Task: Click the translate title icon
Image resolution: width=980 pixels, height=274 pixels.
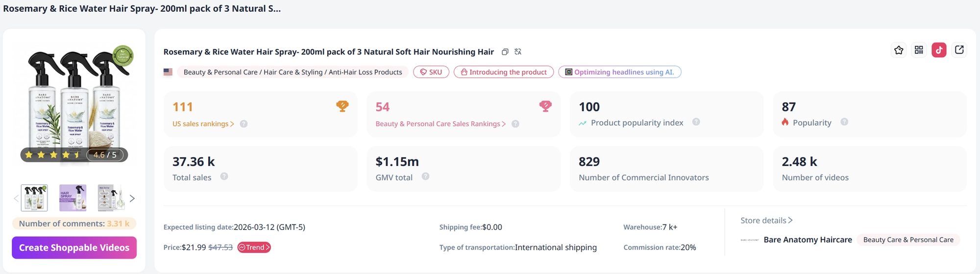Action: point(518,52)
